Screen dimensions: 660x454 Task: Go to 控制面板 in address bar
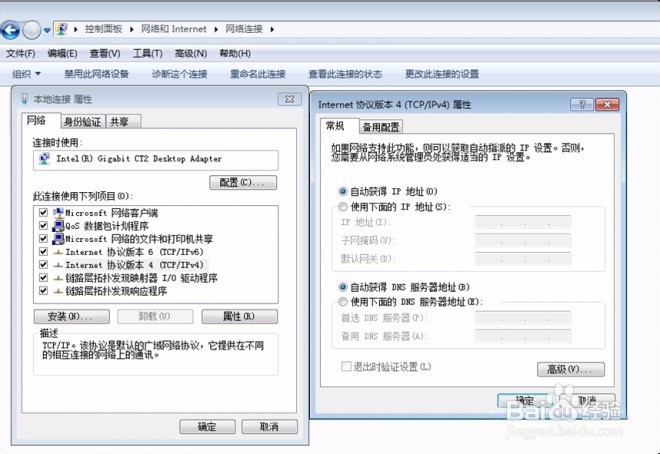(x=103, y=29)
